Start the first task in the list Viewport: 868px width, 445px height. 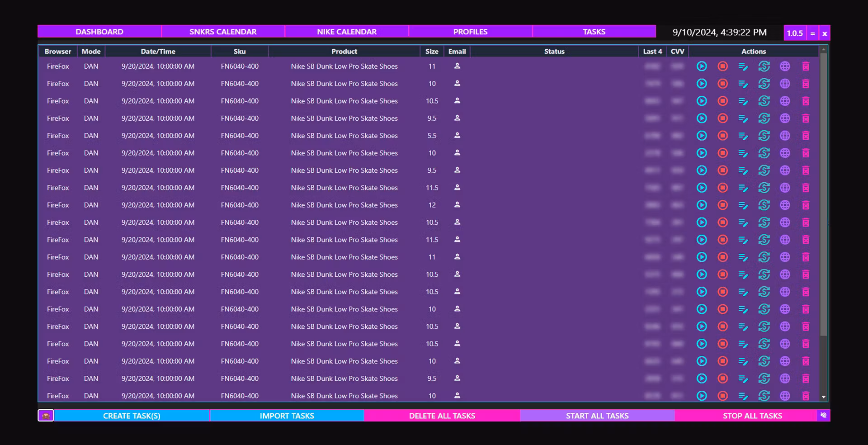(702, 66)
